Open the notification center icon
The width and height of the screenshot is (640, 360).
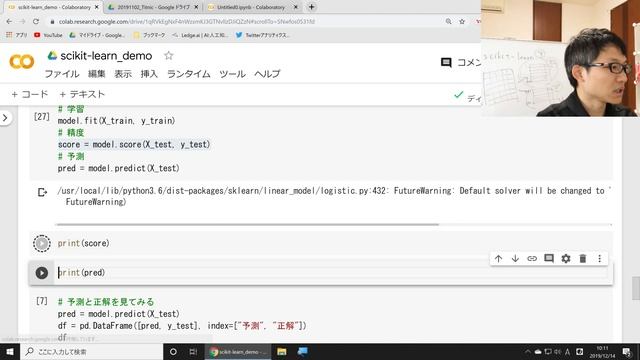tap(627, 351)
